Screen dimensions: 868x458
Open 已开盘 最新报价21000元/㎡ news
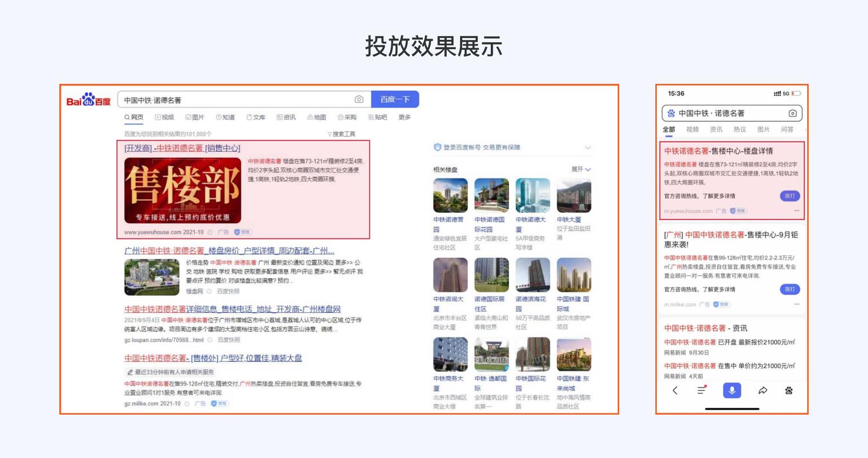(x=729, y=342)
